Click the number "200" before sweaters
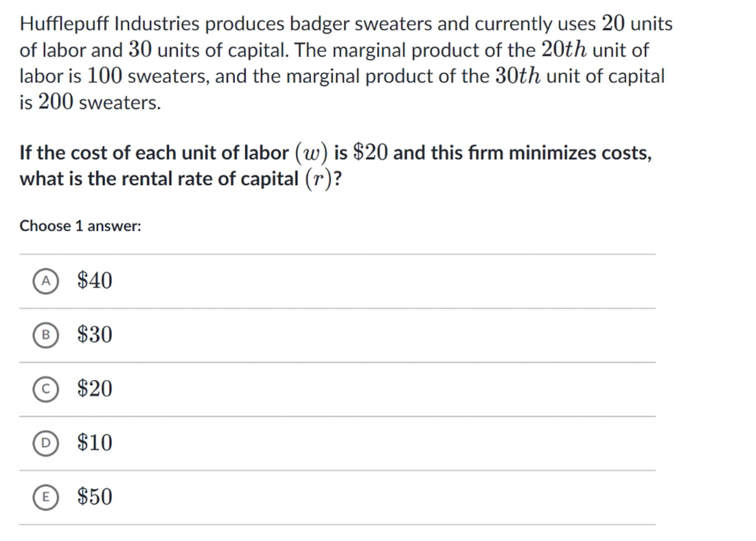This screenshot has width=756, height=541. tap(56, 102)
